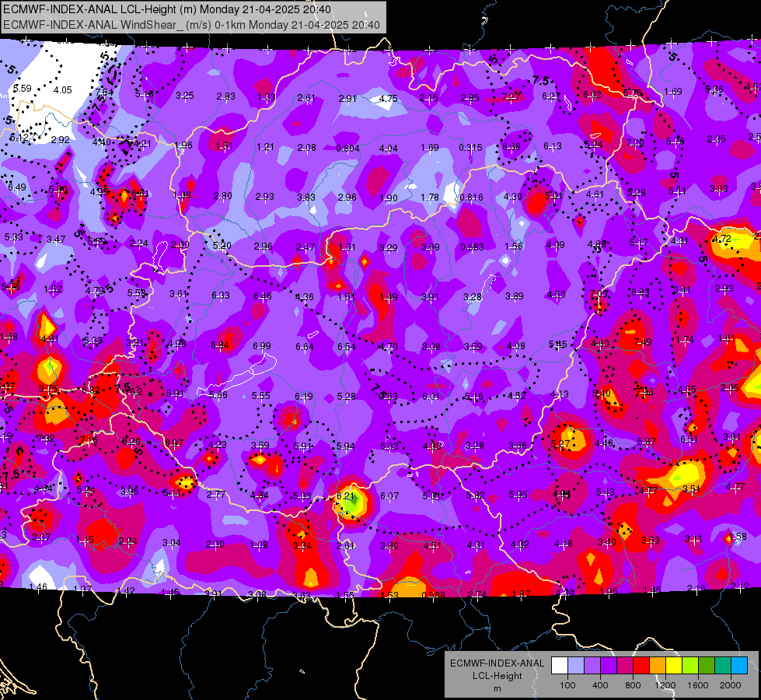The height and width of the screenshot is (700, 761).
Task: Click the grid value 4.72
Action: point(721,239)
